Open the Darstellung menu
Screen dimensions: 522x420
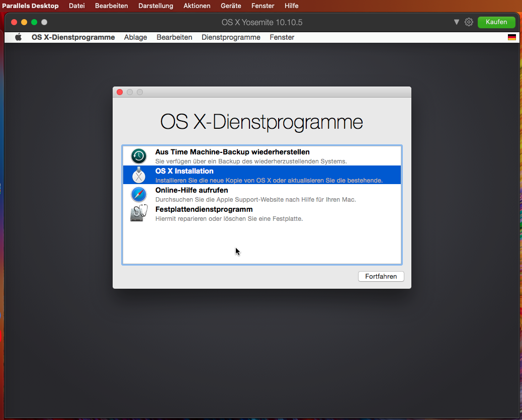point(155,6)
